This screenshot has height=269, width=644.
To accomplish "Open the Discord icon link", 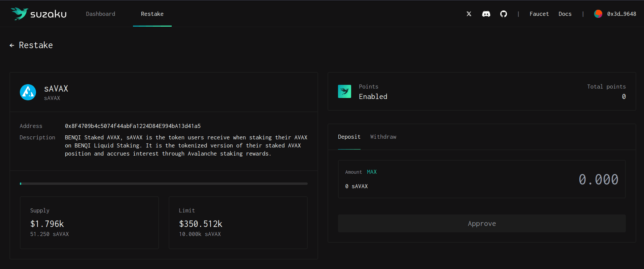I will 486,14.
